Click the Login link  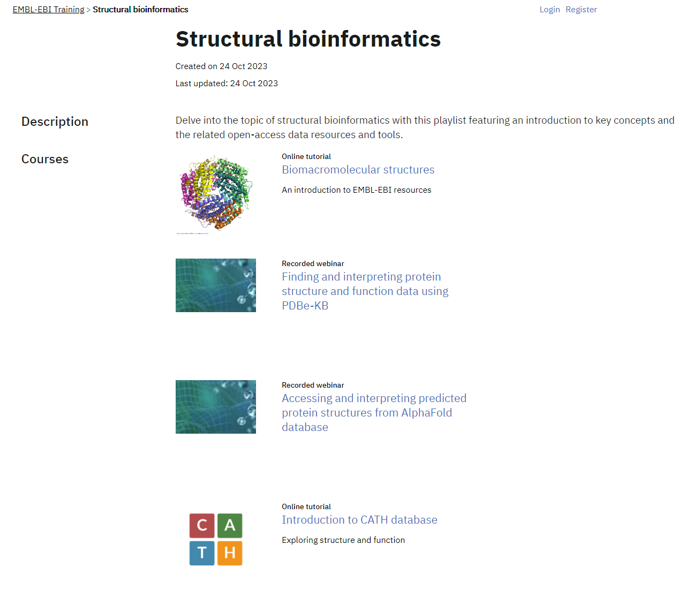click(x=550, y=10)
